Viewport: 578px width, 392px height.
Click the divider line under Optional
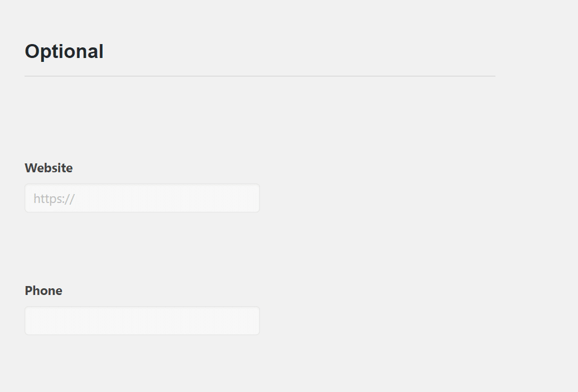[x=259, y=76]
